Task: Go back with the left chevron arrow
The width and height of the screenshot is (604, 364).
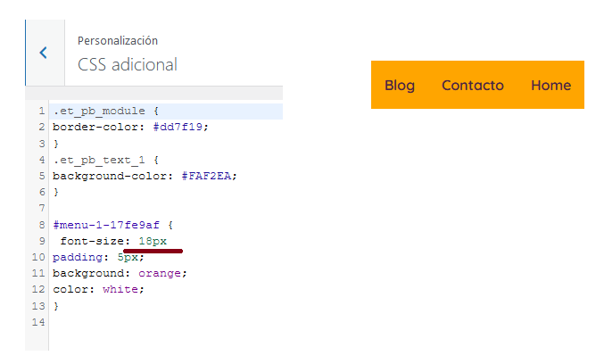Action: [x=44, y=53]
